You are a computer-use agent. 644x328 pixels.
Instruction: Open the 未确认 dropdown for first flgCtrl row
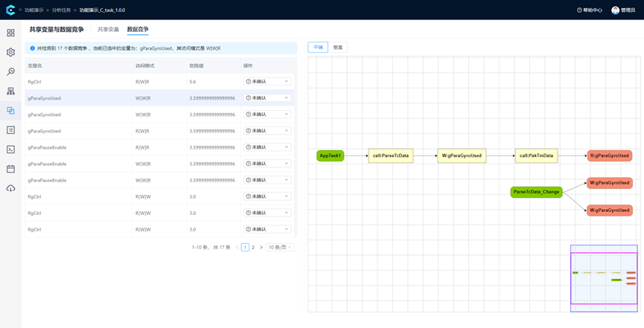coord(267,82)
